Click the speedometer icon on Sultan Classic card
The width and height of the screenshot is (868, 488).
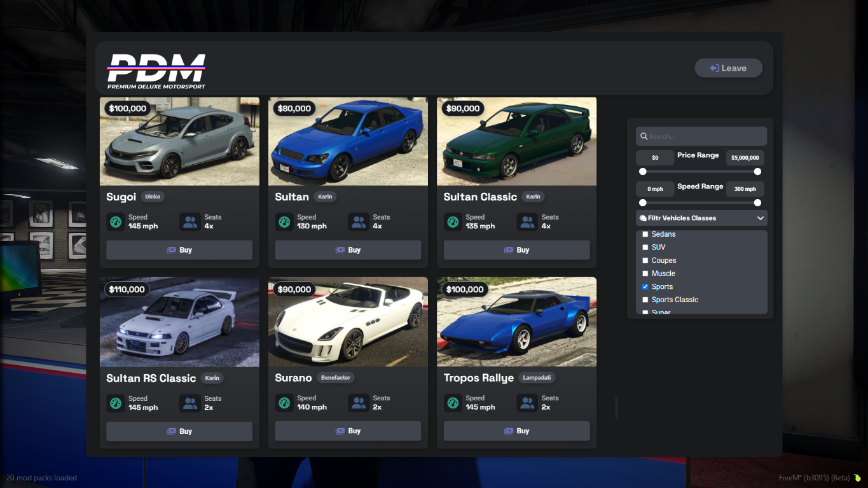click(x=453, y=222)
